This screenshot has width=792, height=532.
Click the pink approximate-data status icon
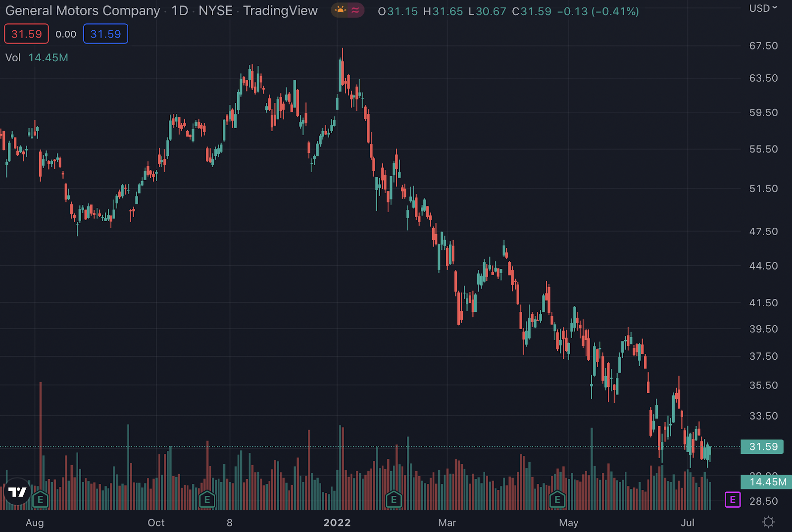tap(355, 10)
